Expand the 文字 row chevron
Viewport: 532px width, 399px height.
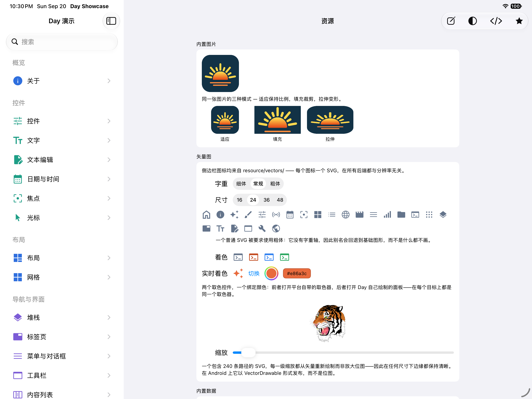(x=109, y=141)
